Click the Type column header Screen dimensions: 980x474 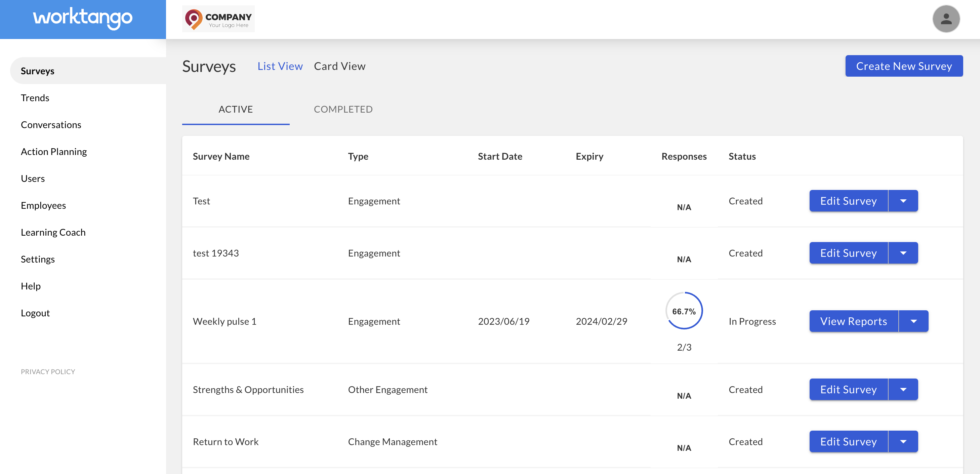pyautogui.click(x=358, y=156)
